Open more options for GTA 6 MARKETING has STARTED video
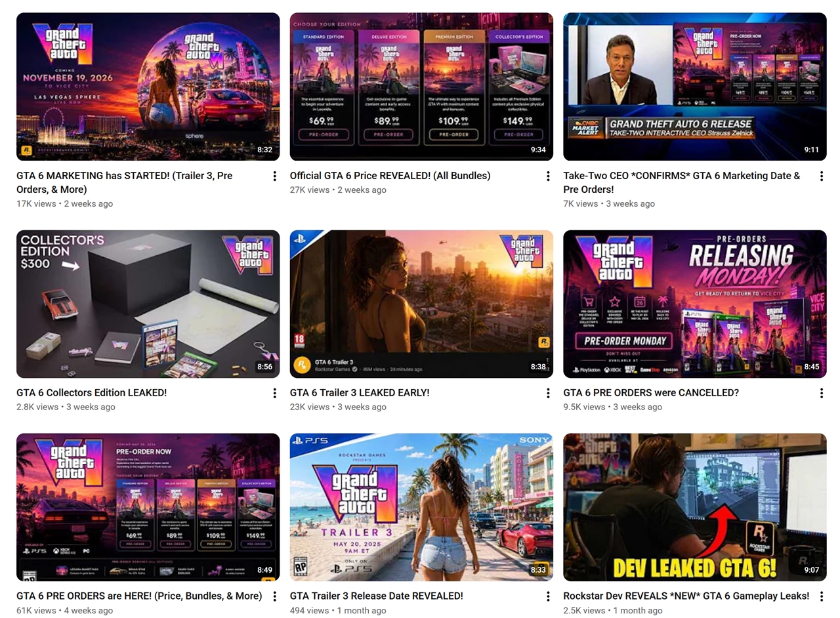Screen dimensions: 840x618 click(274, 176)
